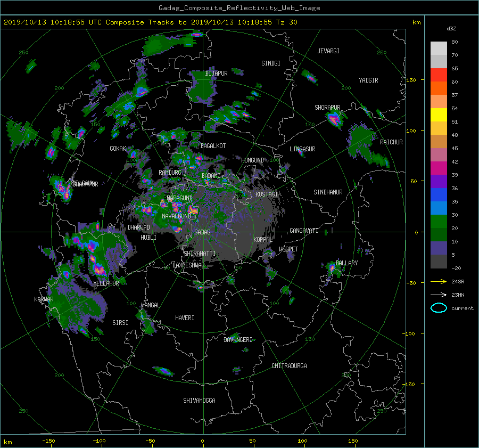The height and width of the screenshot is (448, 479).
Task: Select the green 30 dBZ color swatch
Action: coord(439,221)
